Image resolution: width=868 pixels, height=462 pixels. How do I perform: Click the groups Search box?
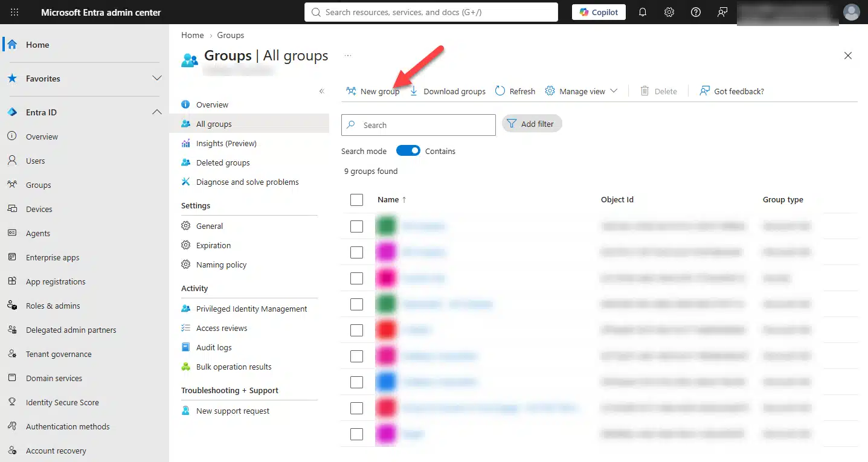pyautogui.click(x=419, y=125)
